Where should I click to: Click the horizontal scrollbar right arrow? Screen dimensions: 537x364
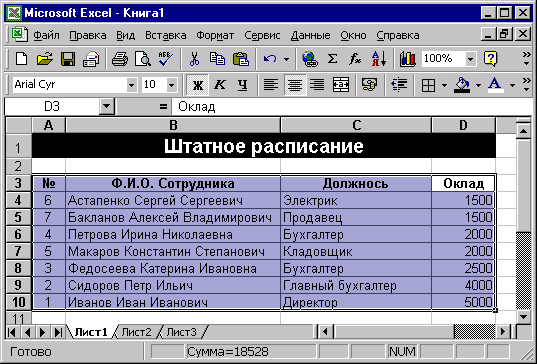coord(503,331)
